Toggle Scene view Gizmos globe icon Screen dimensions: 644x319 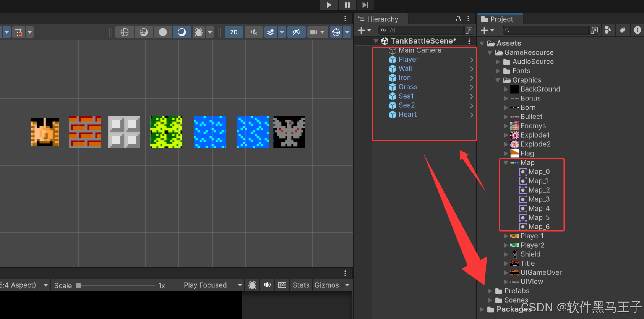click(x=336, y=32)
